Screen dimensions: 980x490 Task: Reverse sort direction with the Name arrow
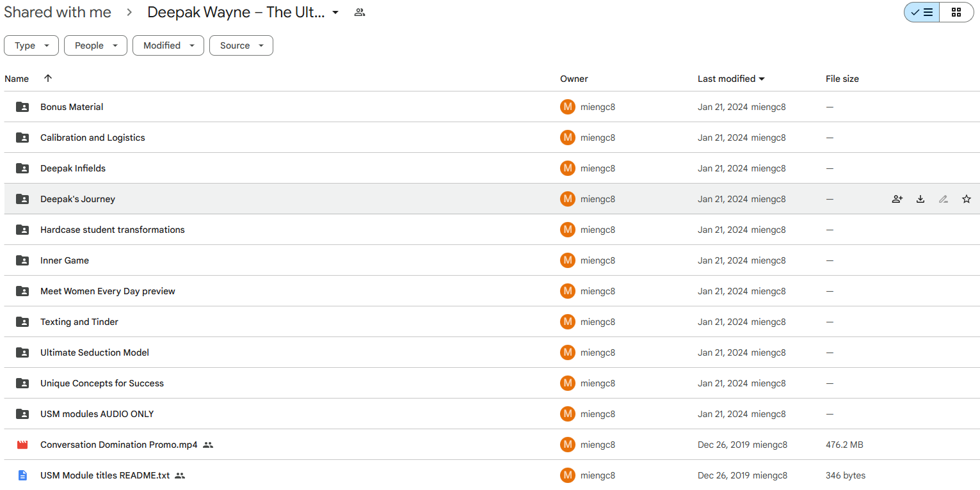tap(48, 78)
